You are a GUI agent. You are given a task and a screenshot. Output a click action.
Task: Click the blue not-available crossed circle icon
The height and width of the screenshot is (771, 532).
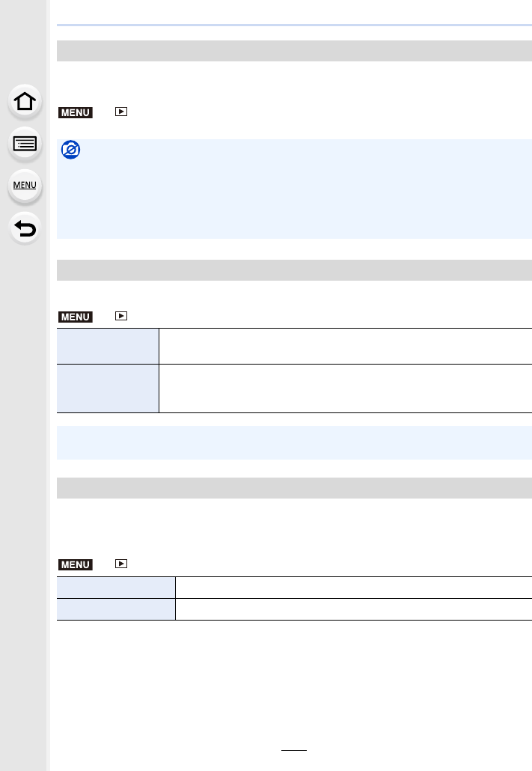(x=71, y=150)
